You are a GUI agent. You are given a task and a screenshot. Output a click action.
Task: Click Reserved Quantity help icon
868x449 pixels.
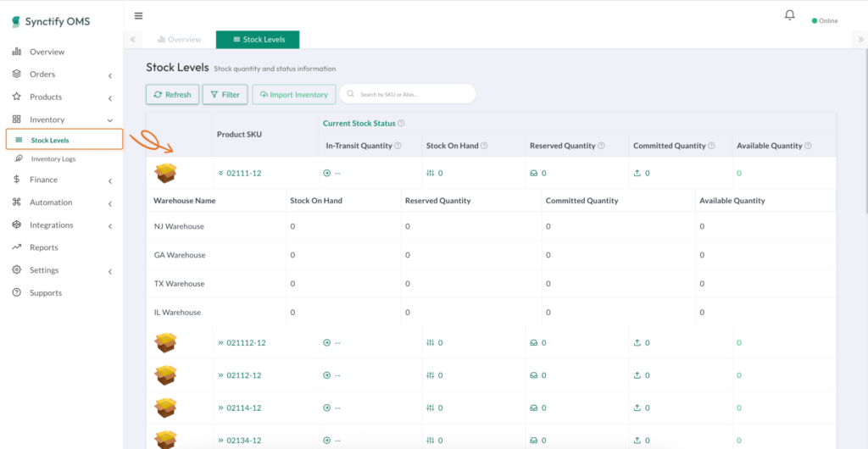coord(601,146)
